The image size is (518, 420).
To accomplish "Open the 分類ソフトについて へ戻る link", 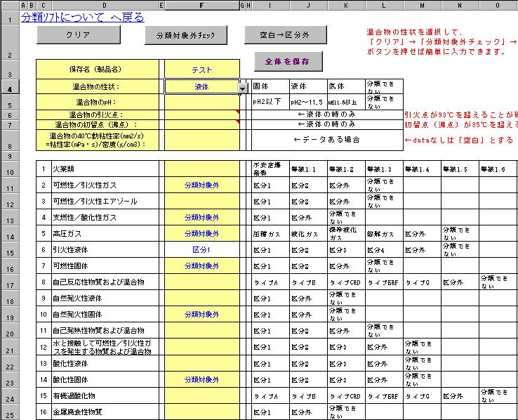I will point(83,17).
